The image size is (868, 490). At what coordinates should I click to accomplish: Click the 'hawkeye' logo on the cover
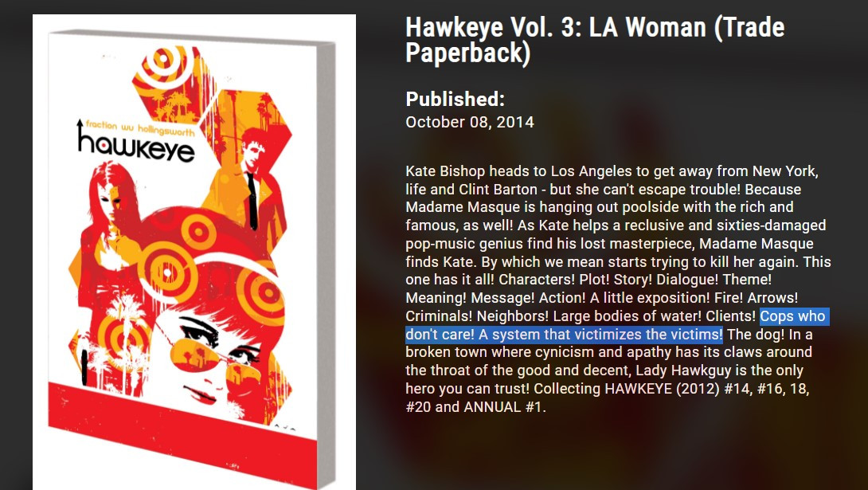tap(135, 147)
